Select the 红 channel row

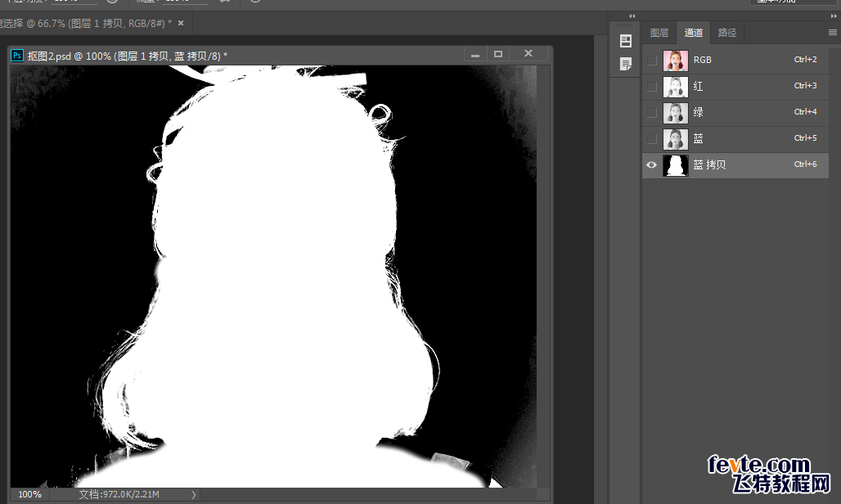point(735,87)
